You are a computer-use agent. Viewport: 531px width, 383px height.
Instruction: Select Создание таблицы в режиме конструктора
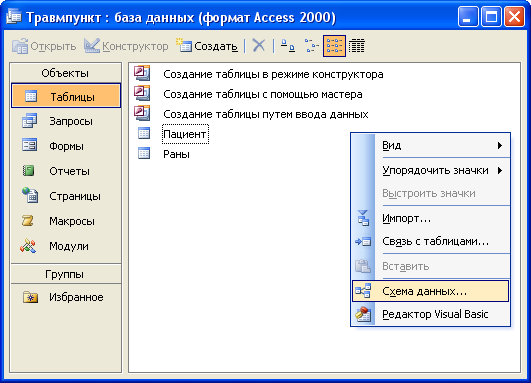click(x=273, y=74)
